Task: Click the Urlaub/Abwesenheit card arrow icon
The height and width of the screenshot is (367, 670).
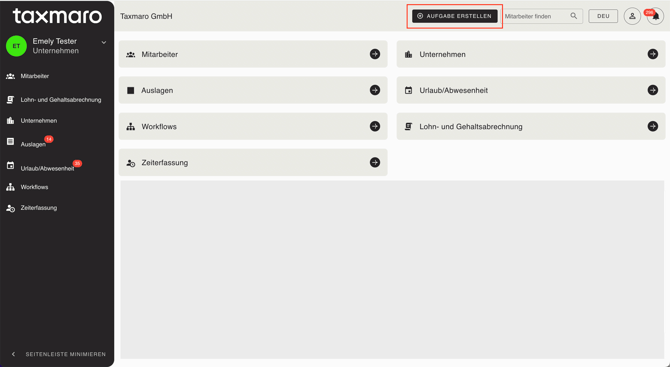Action: tap(652, 90)
